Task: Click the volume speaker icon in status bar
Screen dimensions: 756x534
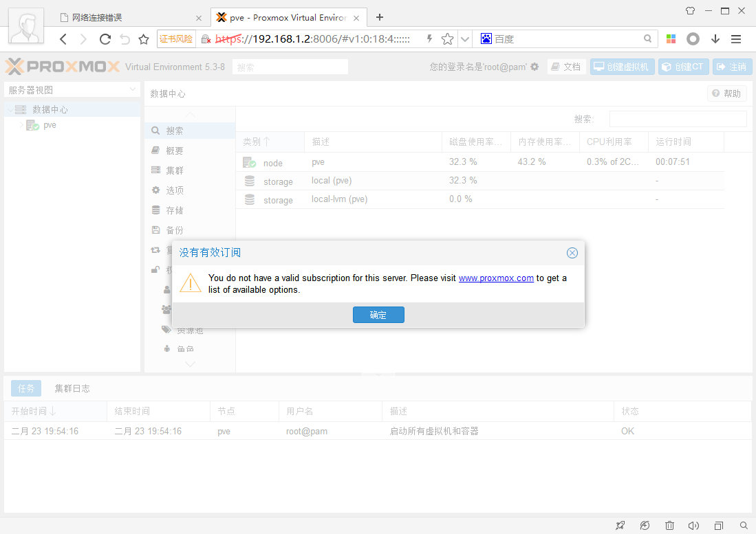Action: (693, 525)
